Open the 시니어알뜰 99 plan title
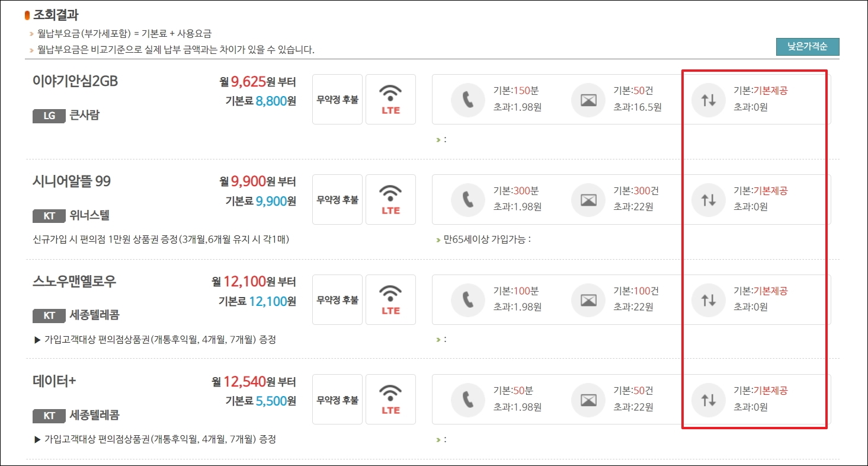This screenshot has width=868, height=466. 72,181
